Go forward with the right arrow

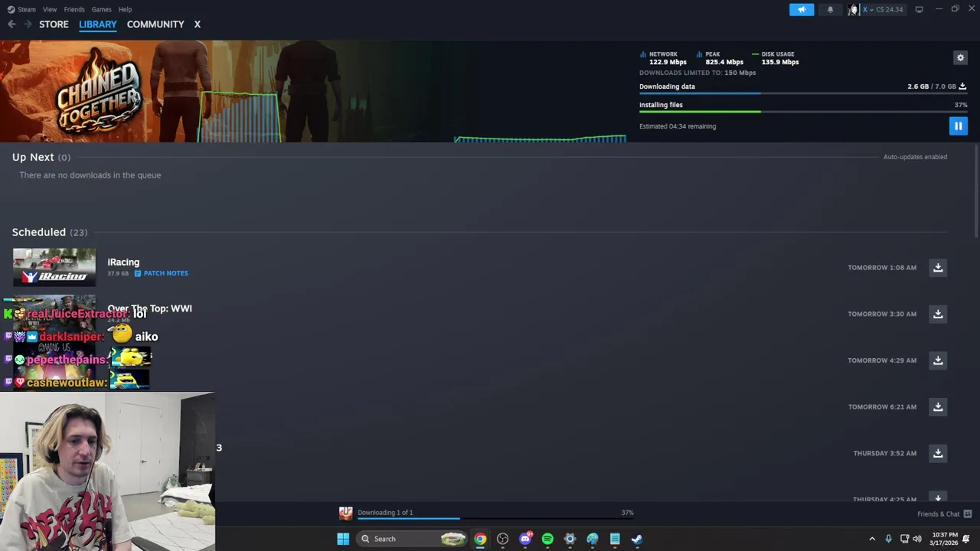[x=28, y=24]
